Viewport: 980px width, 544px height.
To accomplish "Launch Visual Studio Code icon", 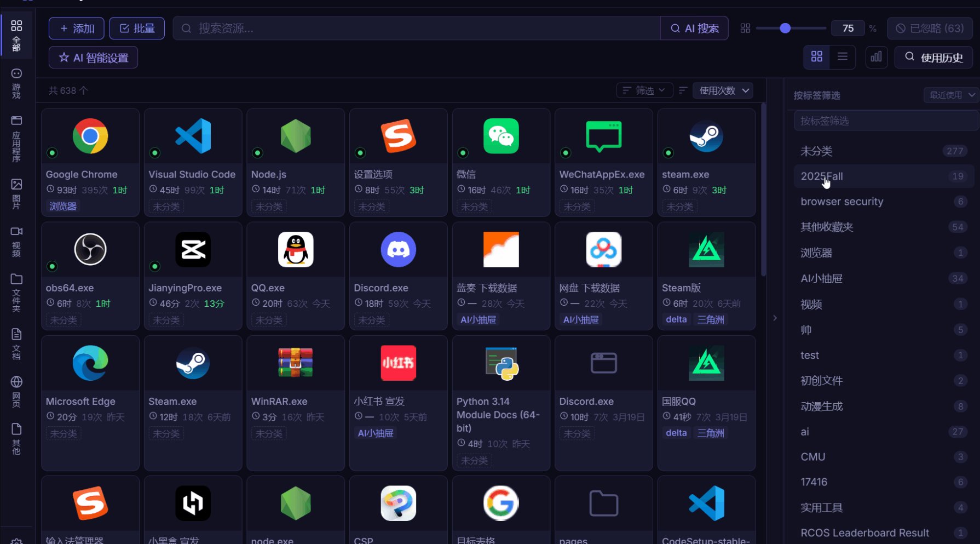I will click(193, 136).
